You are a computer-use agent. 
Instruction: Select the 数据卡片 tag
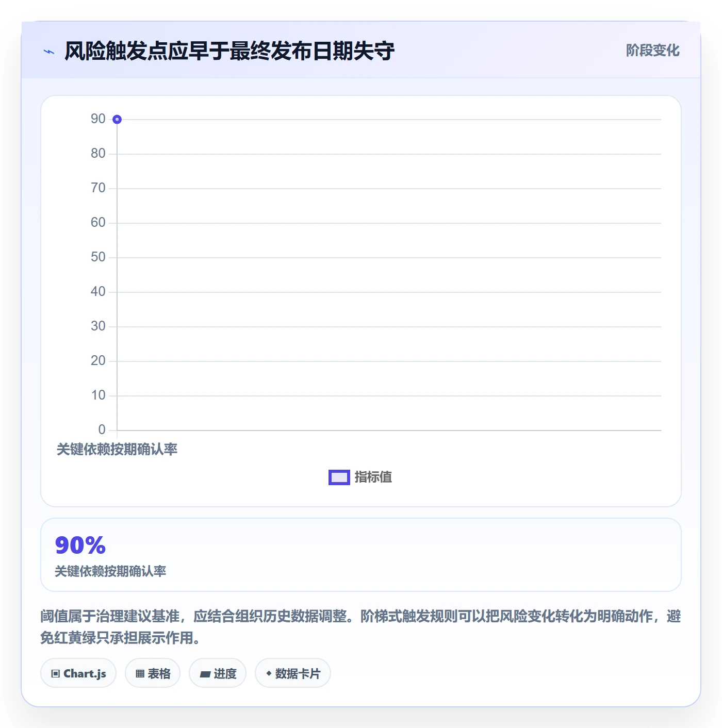(293, 673)
